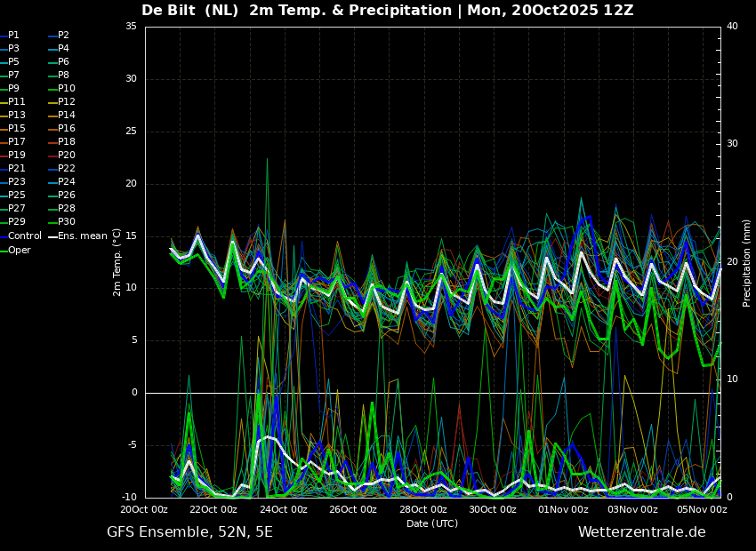Select the 05Nov 00z axis label
This screenshot has width=756, height=551.
(x=703, y=509)
